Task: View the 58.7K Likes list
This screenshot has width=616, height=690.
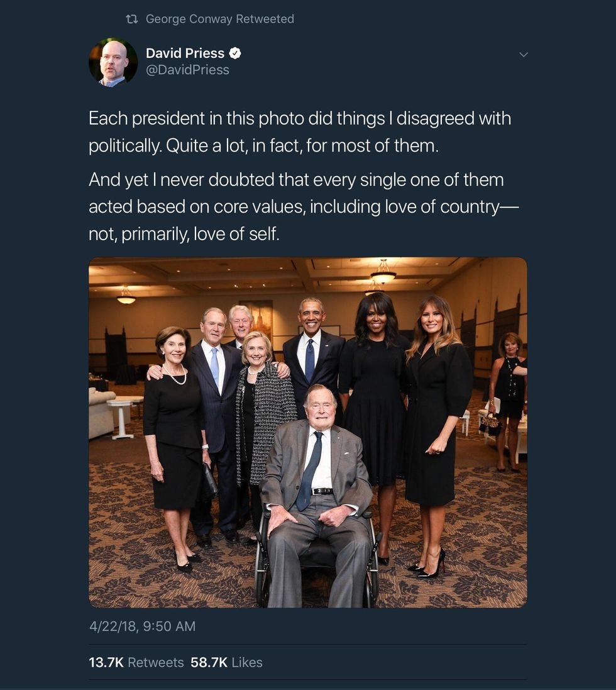Action: 226,662
